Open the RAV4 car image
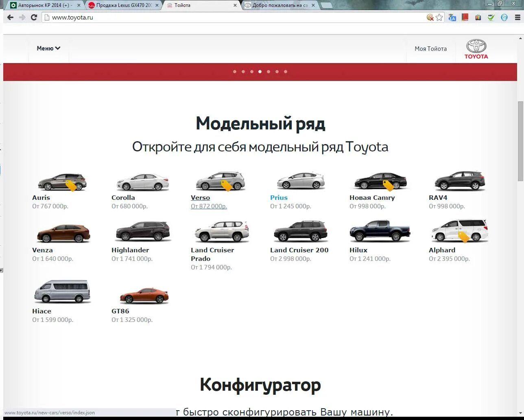This screenshot has height=420, width=524. (460, 181)
